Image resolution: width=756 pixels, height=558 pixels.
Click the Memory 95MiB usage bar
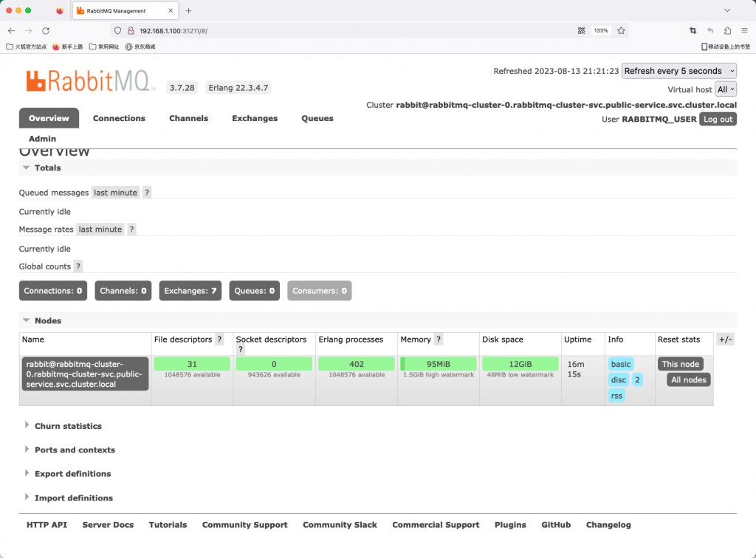point(439,364)
